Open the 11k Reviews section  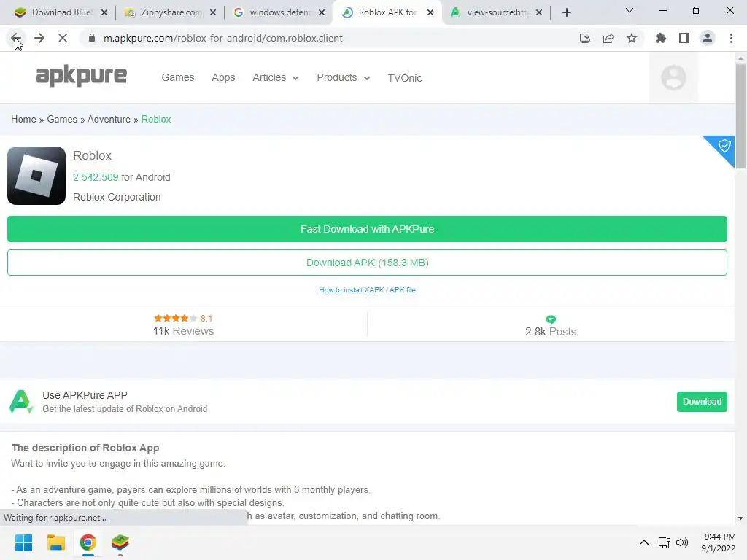click(x=183, y=325)
